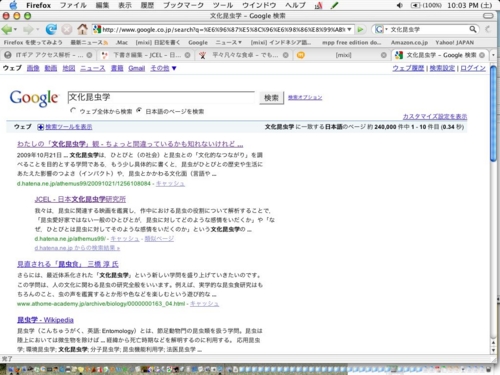Open the ツール menu
Viewport: 500px width, 375px height.
click(223, 5)
